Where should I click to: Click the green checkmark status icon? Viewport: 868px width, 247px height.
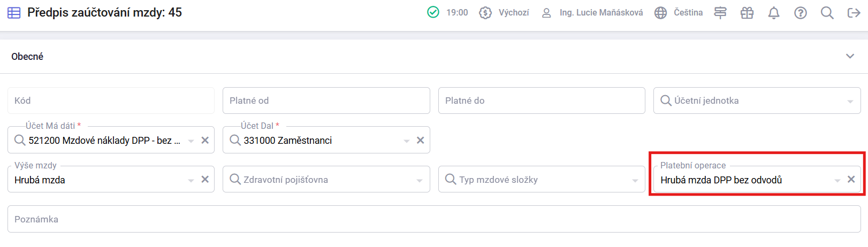point(433,12)
